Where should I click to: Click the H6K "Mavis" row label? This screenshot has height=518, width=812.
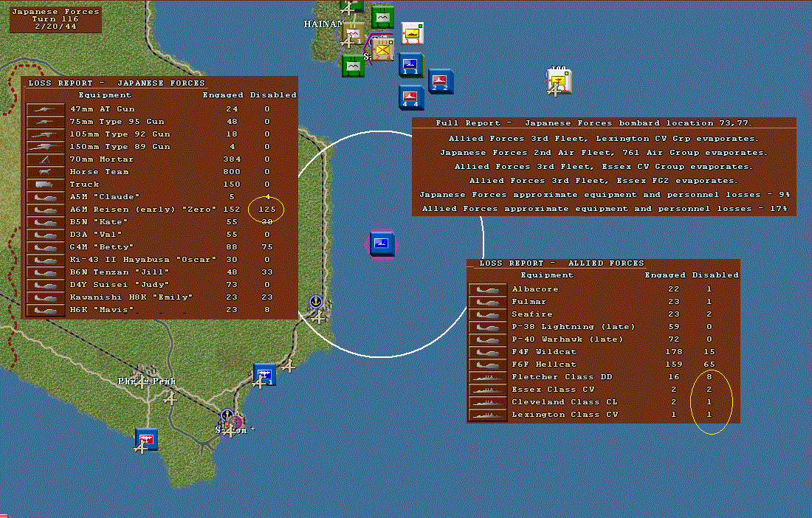tap(102, 310)
